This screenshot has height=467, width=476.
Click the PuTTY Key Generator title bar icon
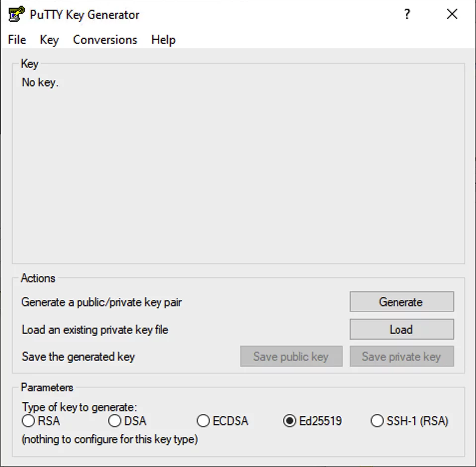click(x=17, y=14)
